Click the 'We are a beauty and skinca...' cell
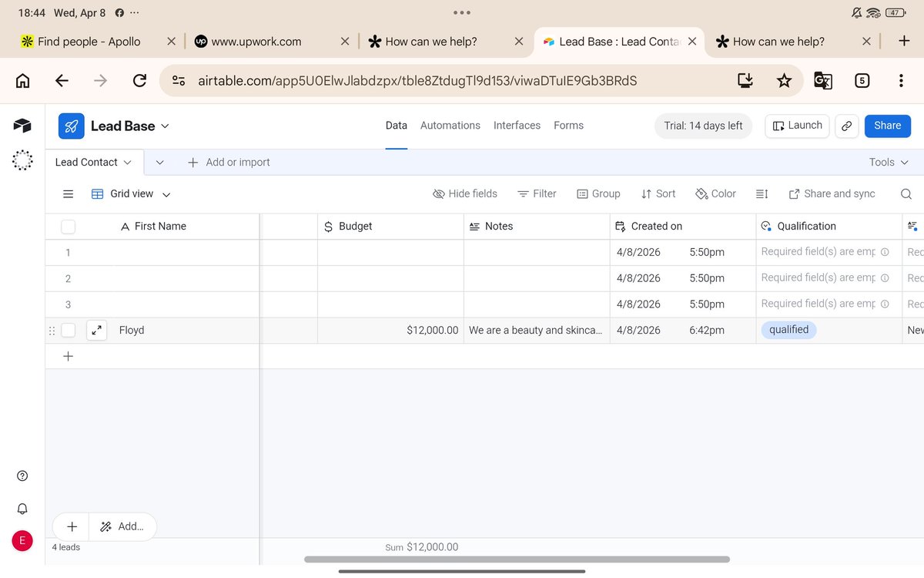Viewport: 924px width, 578px height. [537, 330]
